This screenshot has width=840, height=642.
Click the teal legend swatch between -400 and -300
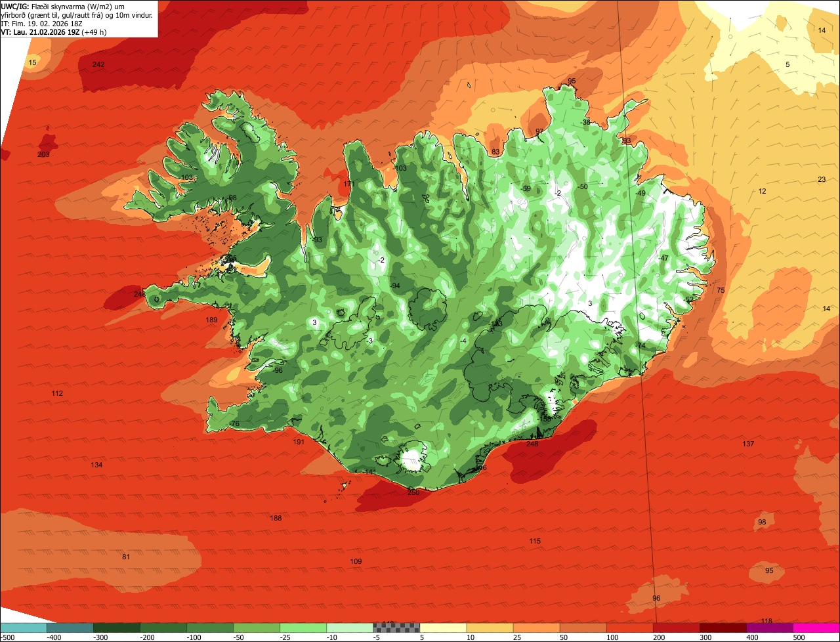coord(70,628)
